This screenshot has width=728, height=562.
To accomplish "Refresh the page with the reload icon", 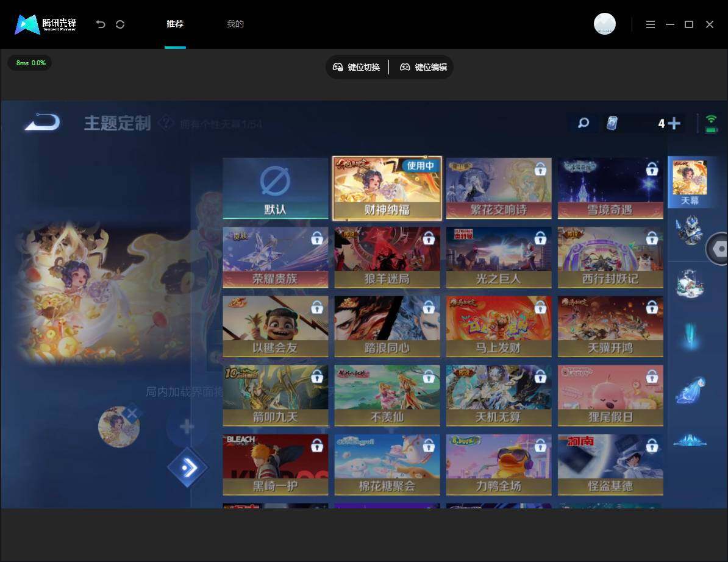I will [120, 24].
